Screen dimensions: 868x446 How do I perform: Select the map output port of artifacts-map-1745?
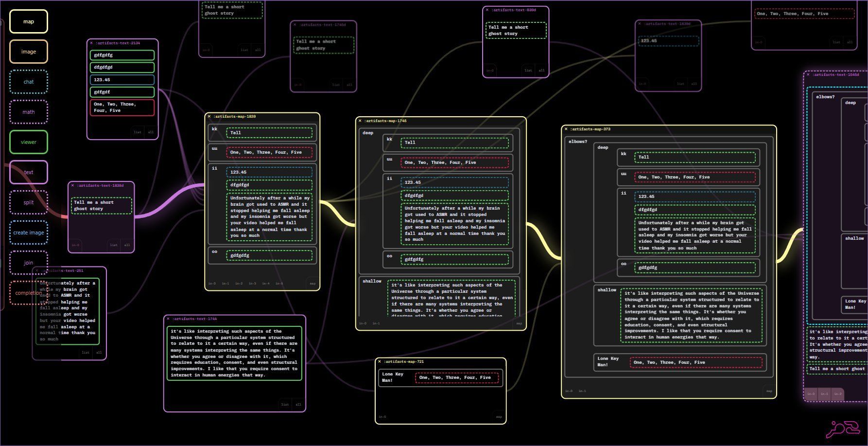click(x=519, y=323)
